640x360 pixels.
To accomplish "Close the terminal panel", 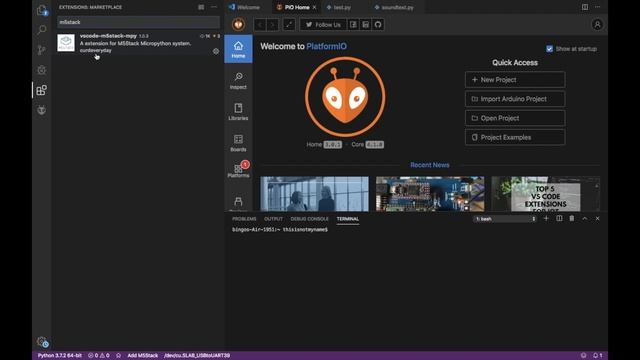I will point(598,218).
